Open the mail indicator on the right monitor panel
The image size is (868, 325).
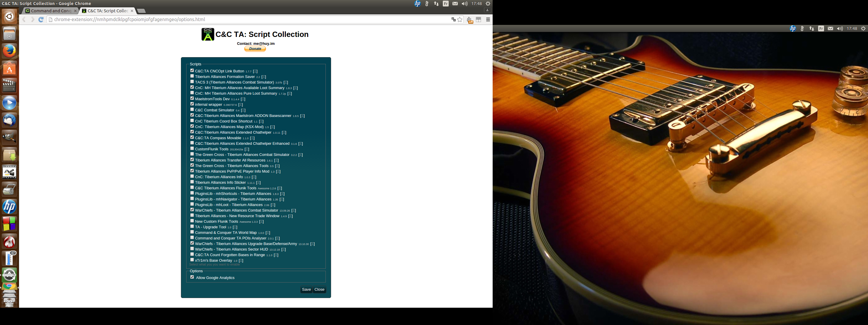pyautogui.click(x=830, y=29)
